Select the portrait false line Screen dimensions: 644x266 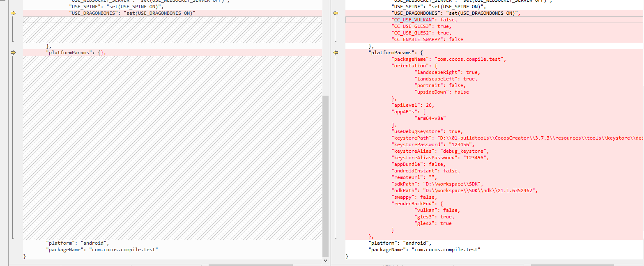(440, 85)
